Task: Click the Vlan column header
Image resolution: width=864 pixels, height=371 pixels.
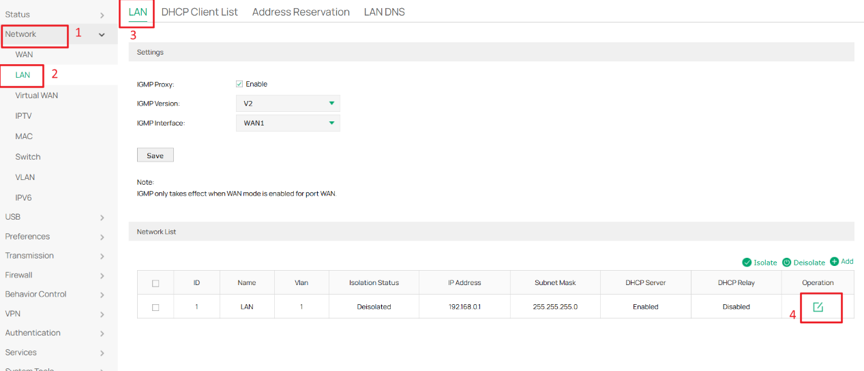Action: click(301, 283)
